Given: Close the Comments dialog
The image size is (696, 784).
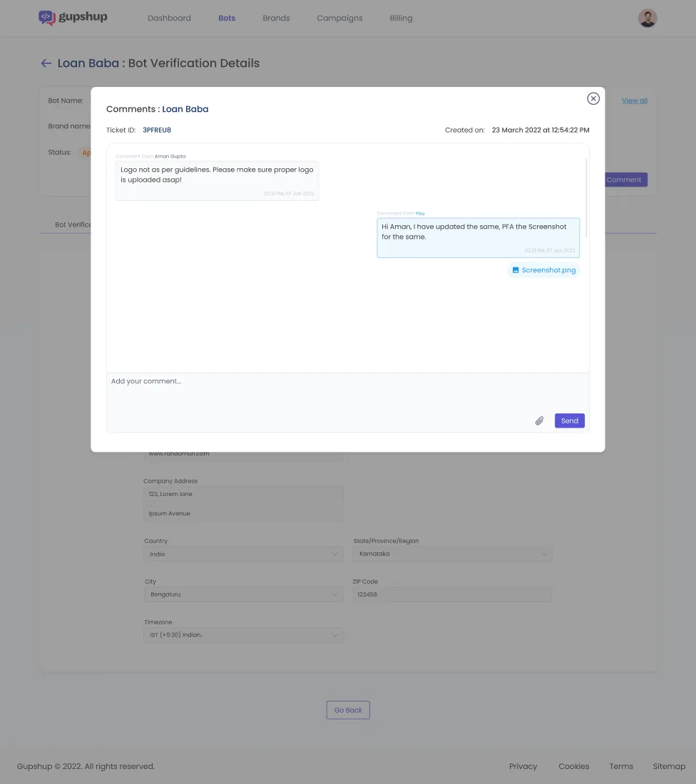Looking at the screenshot, I should tap(593, 98).
